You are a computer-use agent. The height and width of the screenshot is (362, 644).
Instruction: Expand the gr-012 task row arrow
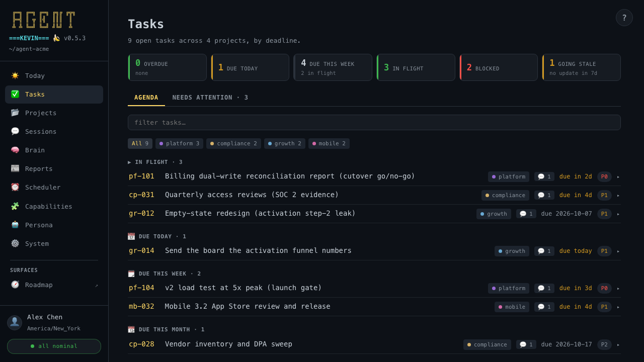[x=618, y=214]
